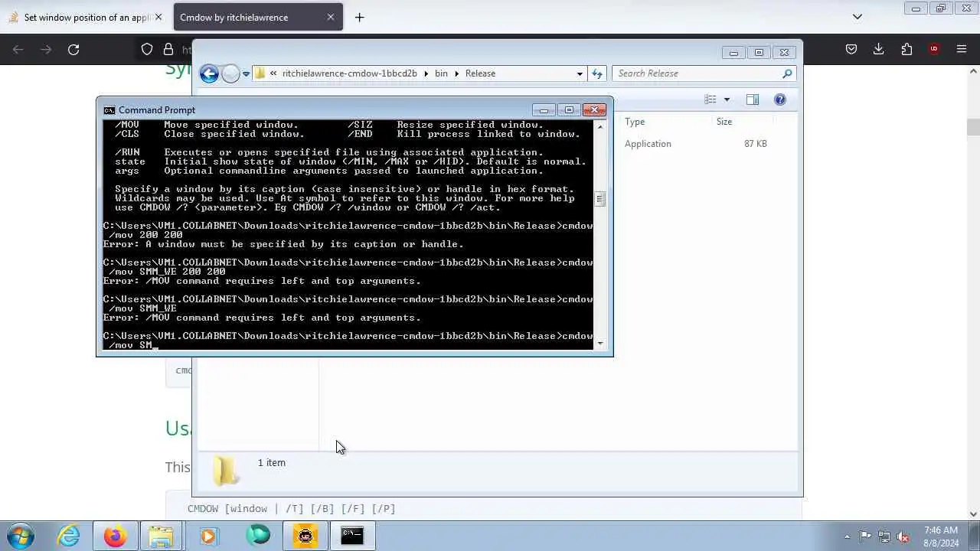This screenshot has width=980, height=551.
Task: Open uBlock Origin extension icon
Action: [x=933, y=49]
